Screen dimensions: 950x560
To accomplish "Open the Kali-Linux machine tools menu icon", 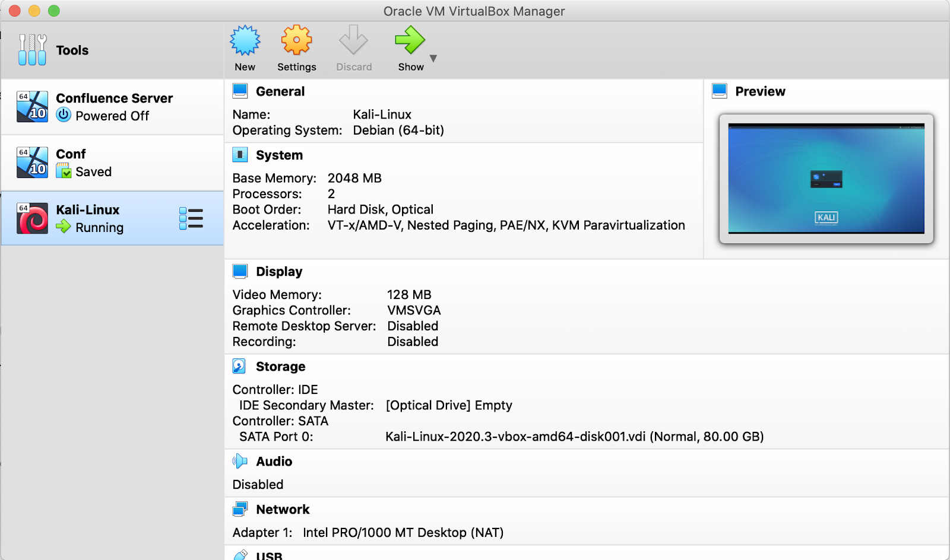I will 191,218.
